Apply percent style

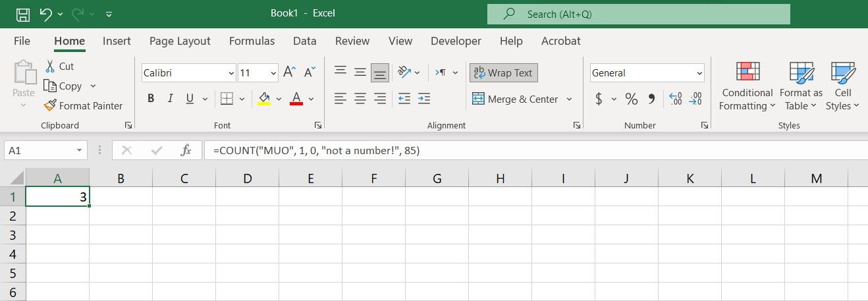pos(632,99)
